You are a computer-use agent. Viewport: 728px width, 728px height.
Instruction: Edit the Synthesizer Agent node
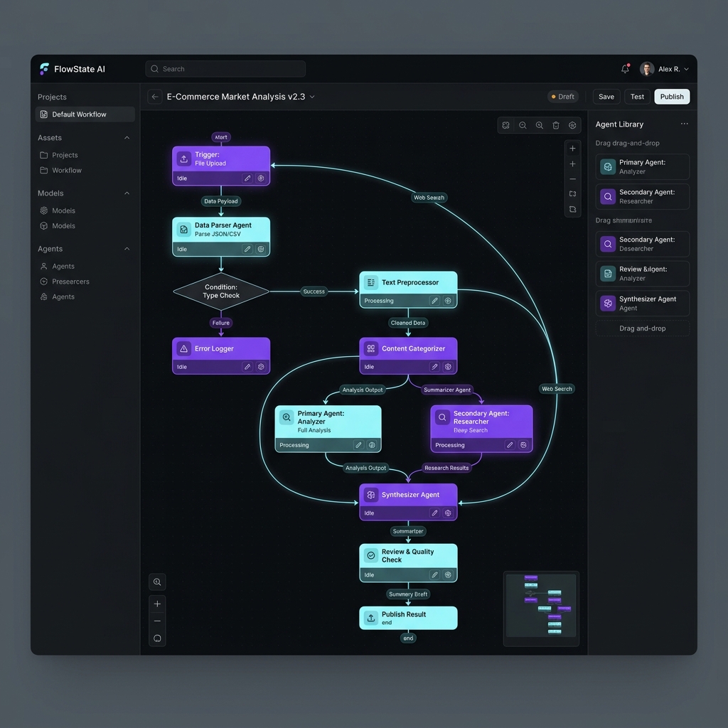click(434, 513)
